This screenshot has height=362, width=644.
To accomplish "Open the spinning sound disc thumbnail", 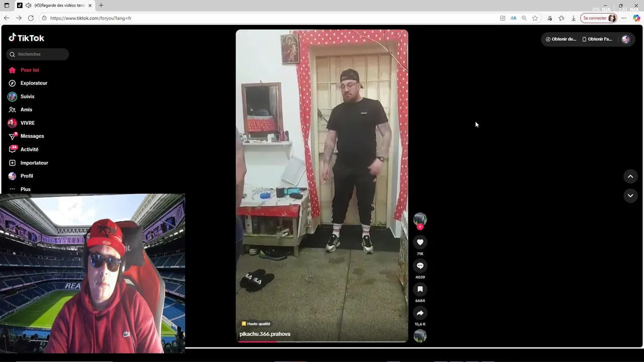I will [420, 336].
